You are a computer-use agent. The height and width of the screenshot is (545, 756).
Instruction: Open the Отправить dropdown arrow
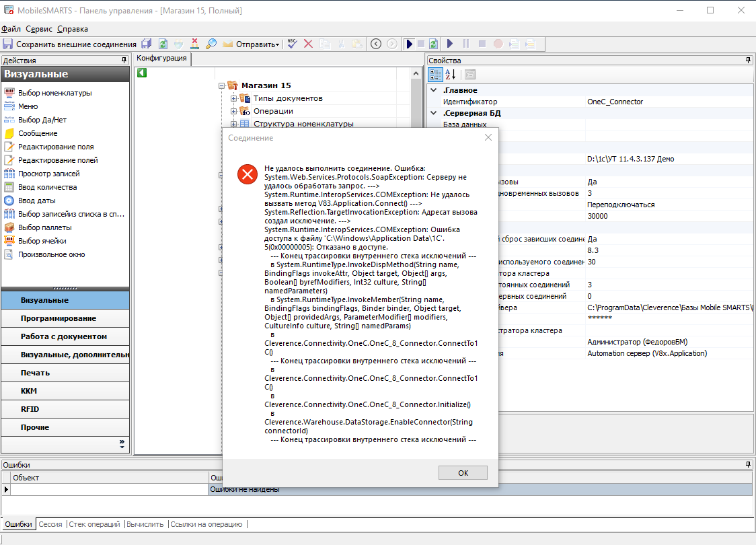[x=278, y=45]
